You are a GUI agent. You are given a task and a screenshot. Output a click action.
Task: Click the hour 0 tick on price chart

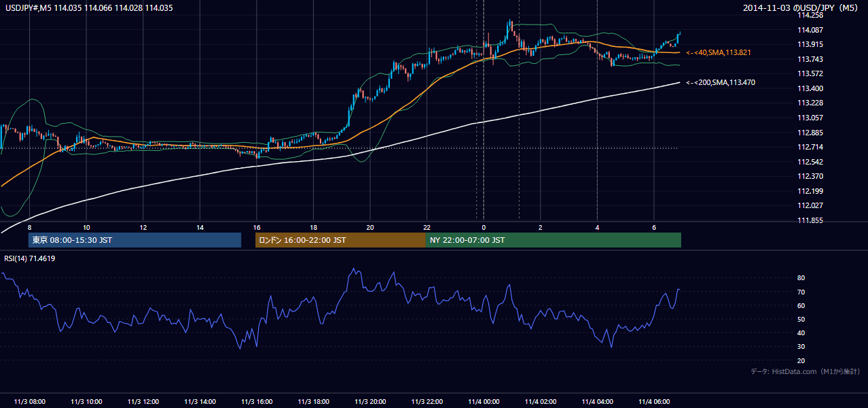point(484,226)
